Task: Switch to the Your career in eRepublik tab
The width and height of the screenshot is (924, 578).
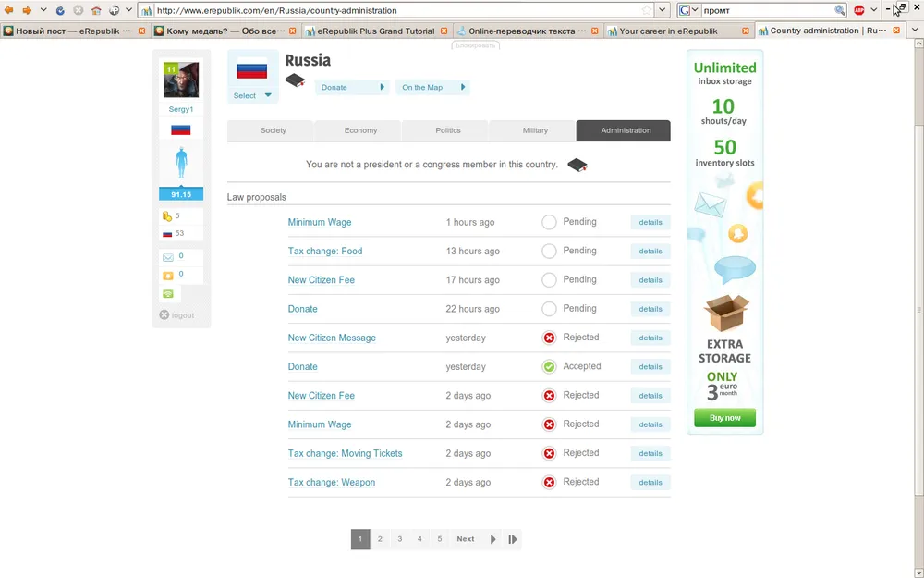Action: 679,31
